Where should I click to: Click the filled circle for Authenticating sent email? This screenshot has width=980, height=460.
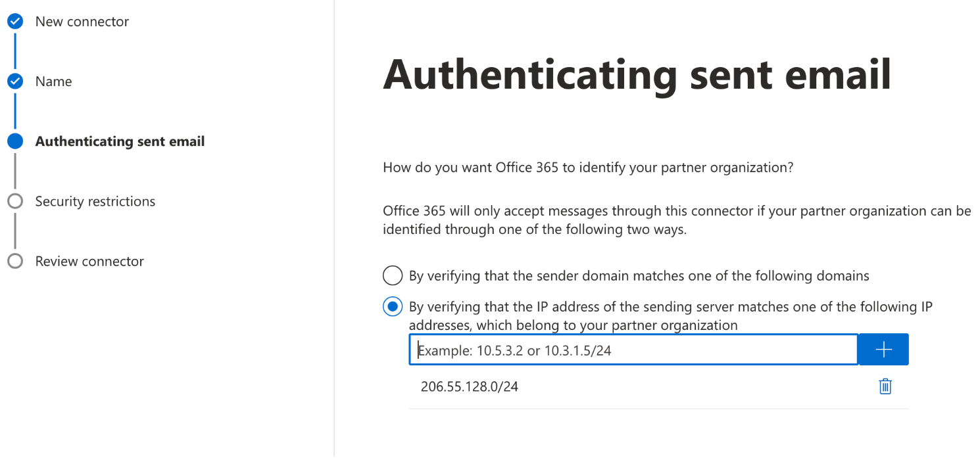(14, 141)
